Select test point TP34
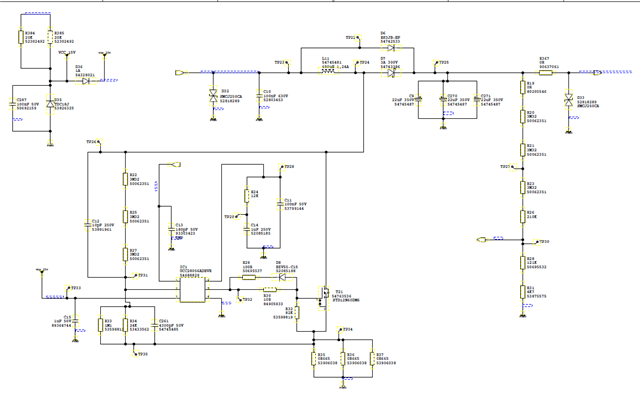This screenshot has width=640, height=401. (340, 330)
